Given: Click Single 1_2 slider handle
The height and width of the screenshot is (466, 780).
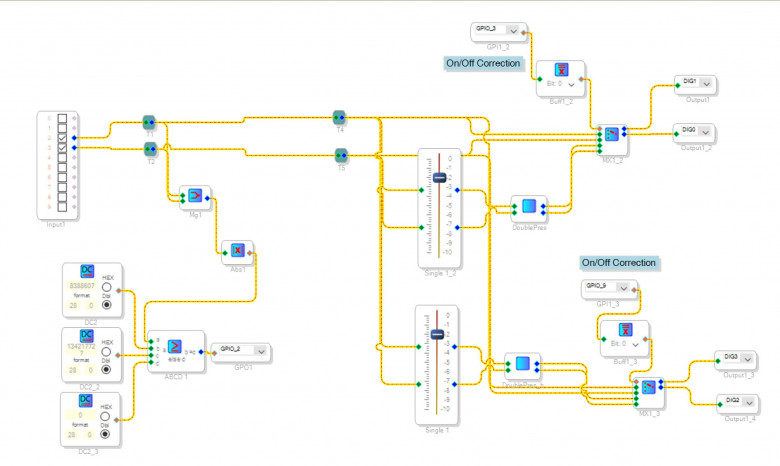Looking at the screenshot, I should click(x=439, y=178).
